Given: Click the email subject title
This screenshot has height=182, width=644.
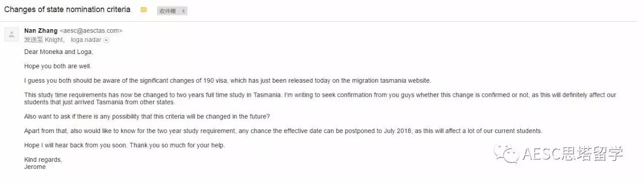Looking at the screenshot, I should pos(67,10).
